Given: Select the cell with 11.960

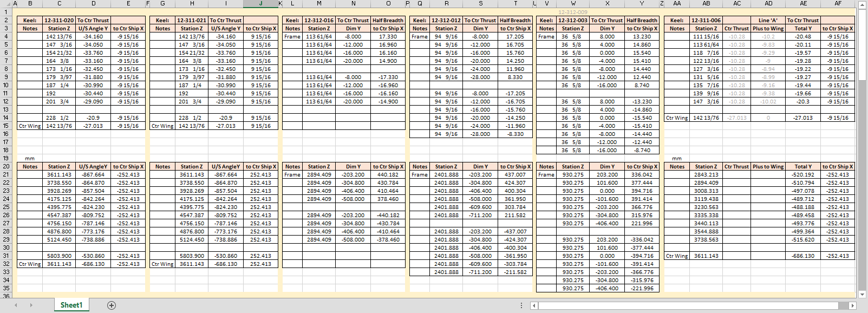Looking at the screenshot, I should click(x=515, y=69).
